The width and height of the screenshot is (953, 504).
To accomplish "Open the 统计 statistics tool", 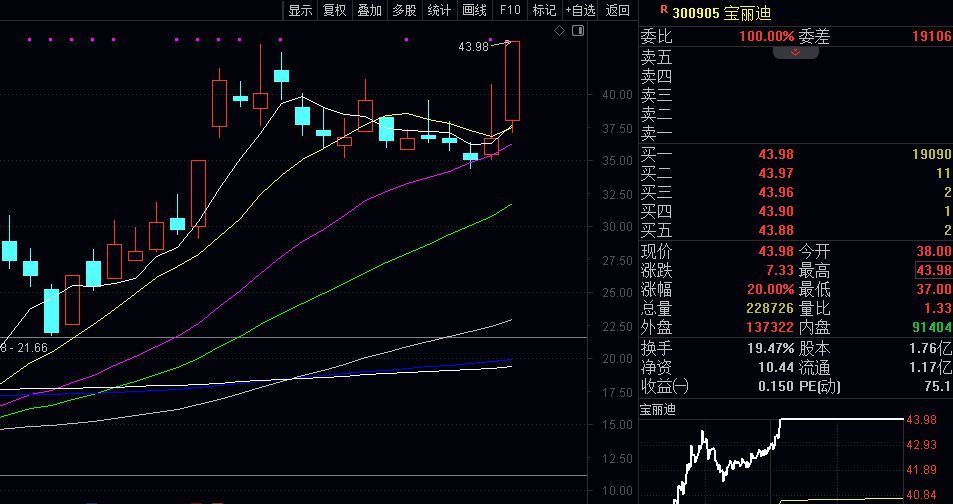I will point(439,10).
